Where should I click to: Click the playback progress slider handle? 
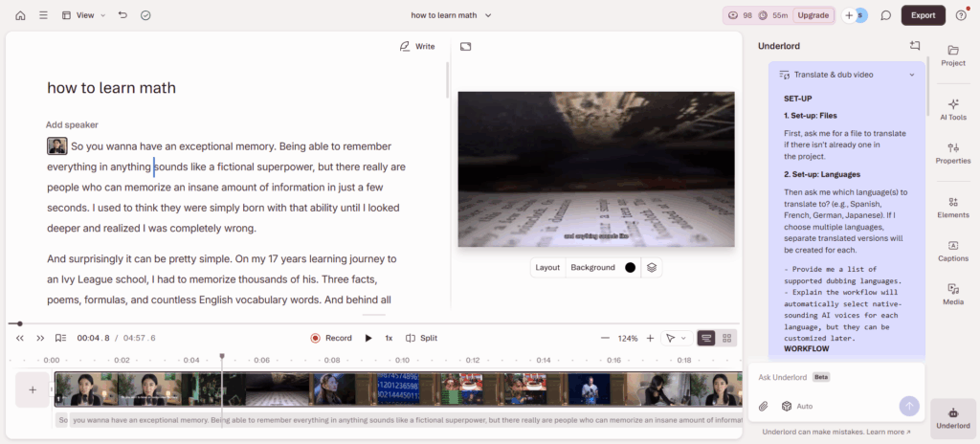tap(20, 323)
